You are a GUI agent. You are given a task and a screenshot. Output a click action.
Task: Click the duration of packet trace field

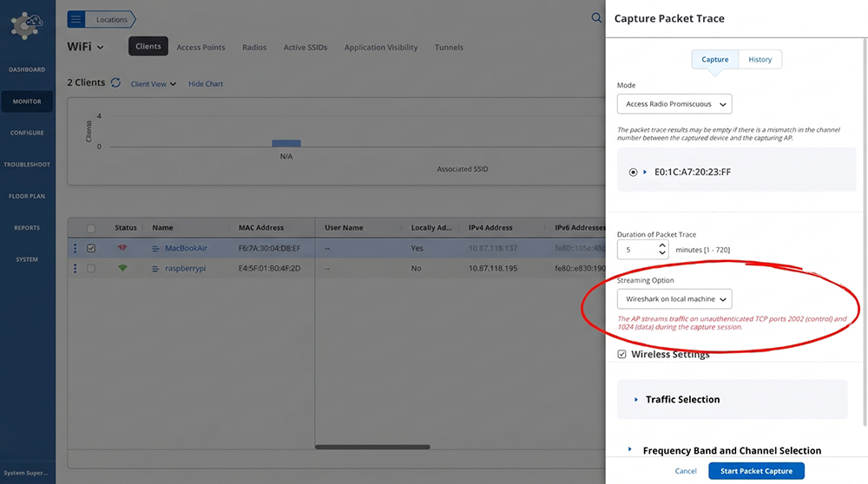point(642,250)
